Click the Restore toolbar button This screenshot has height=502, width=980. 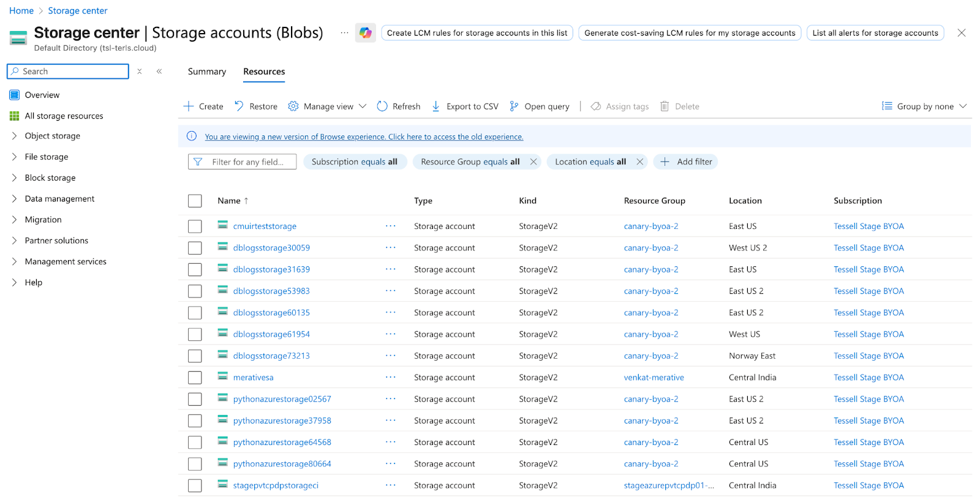[x=256, y=107]
